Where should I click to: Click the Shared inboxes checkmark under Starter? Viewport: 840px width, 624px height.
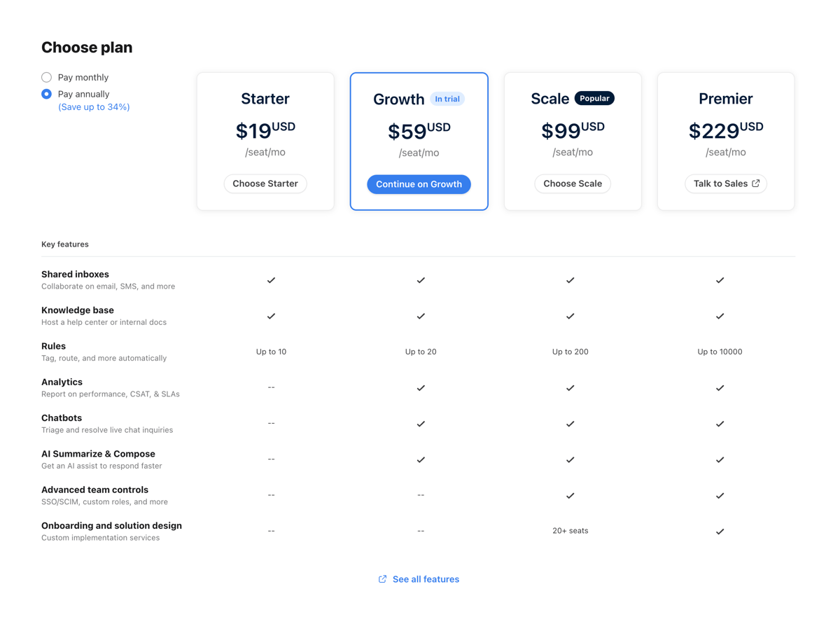271,280
